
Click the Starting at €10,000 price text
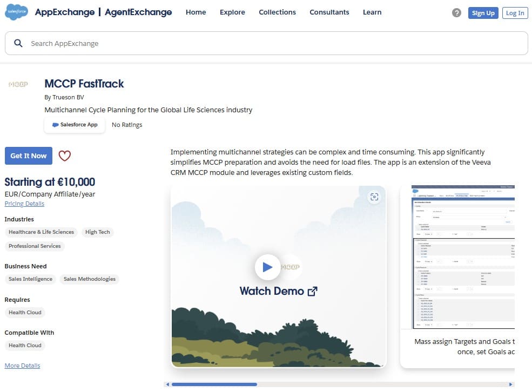pyautogui.click(x=50, y=182)
